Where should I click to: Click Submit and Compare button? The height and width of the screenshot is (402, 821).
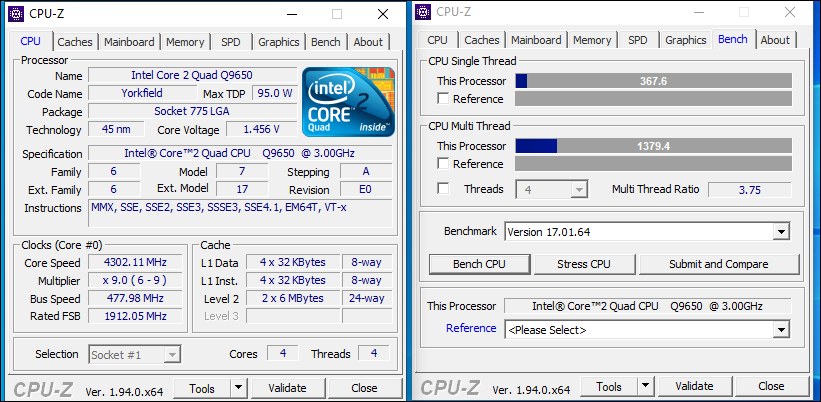(718, 264)
